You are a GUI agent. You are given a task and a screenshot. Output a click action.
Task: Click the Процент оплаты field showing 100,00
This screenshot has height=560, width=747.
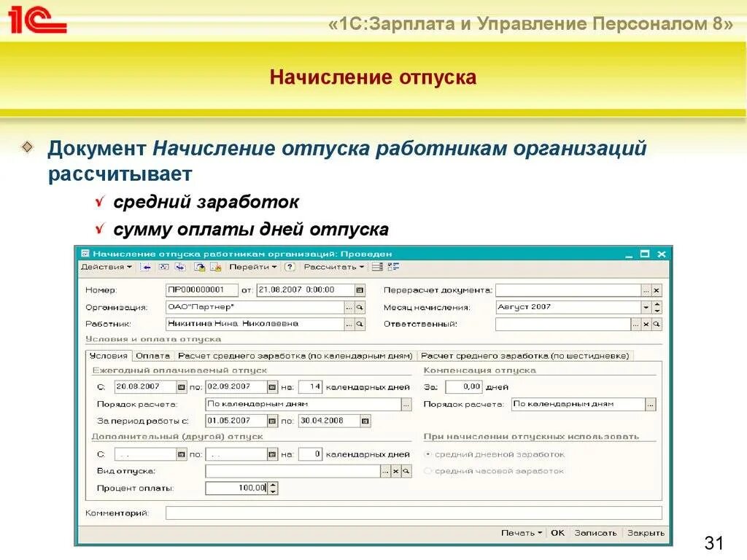[x=237, y=488]
